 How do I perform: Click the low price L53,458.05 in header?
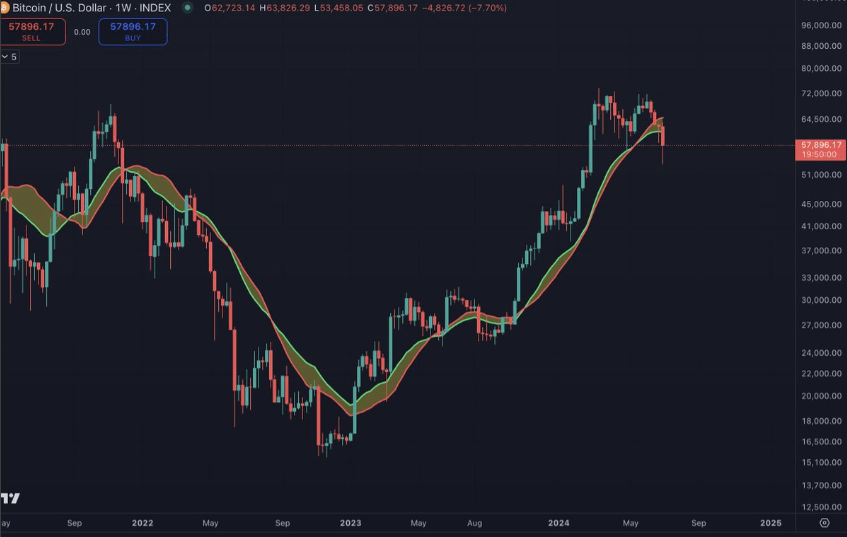click(x=339, y=8)
